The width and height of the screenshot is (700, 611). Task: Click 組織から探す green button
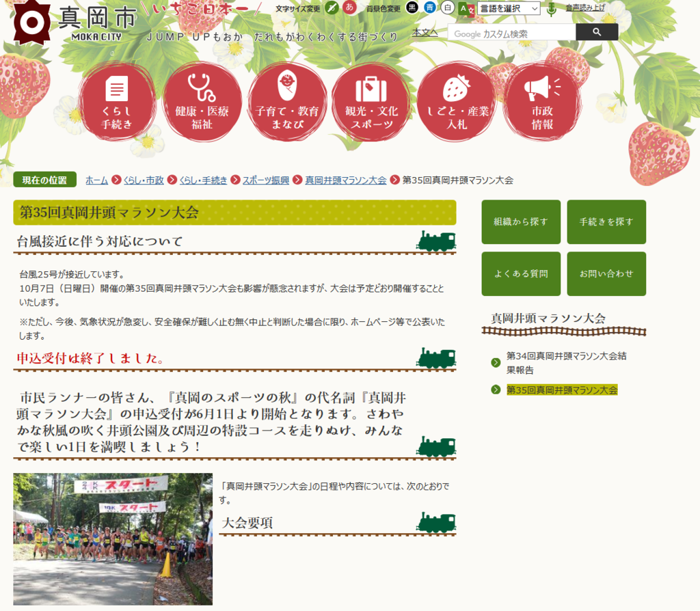pos(521,222)
